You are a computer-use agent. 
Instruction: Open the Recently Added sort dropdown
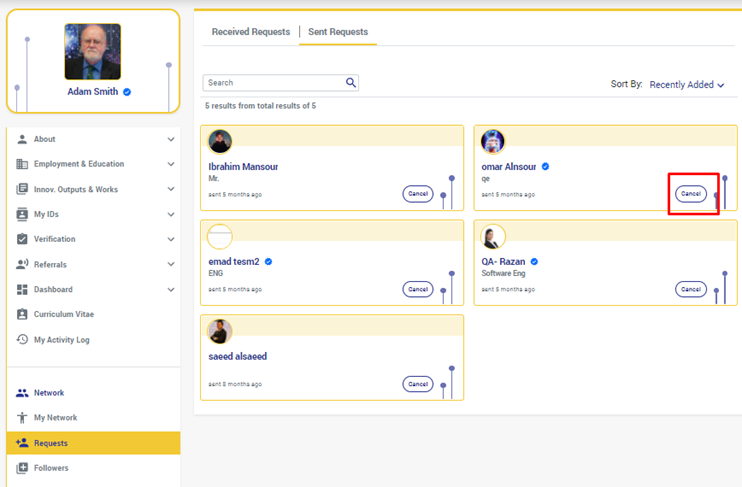pyautogui.click(x=687, y=85)
